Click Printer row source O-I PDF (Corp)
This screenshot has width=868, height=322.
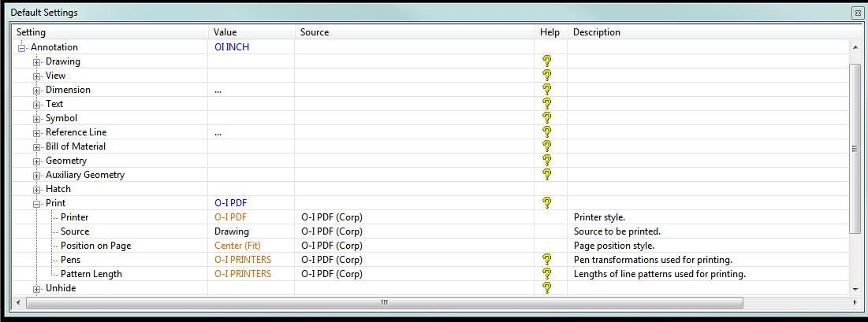(x=331, y=217)
